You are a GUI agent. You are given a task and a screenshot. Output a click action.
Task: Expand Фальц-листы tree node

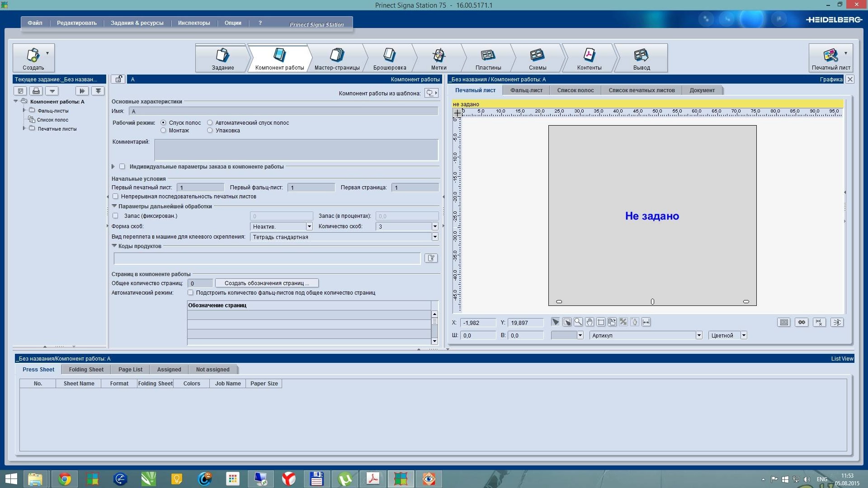24,110
